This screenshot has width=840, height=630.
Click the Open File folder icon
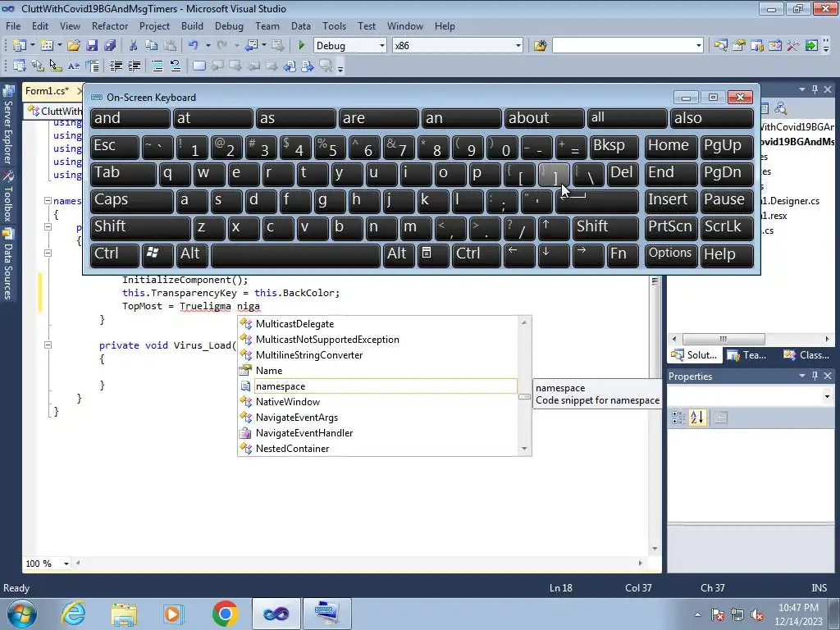click(74, 46)
